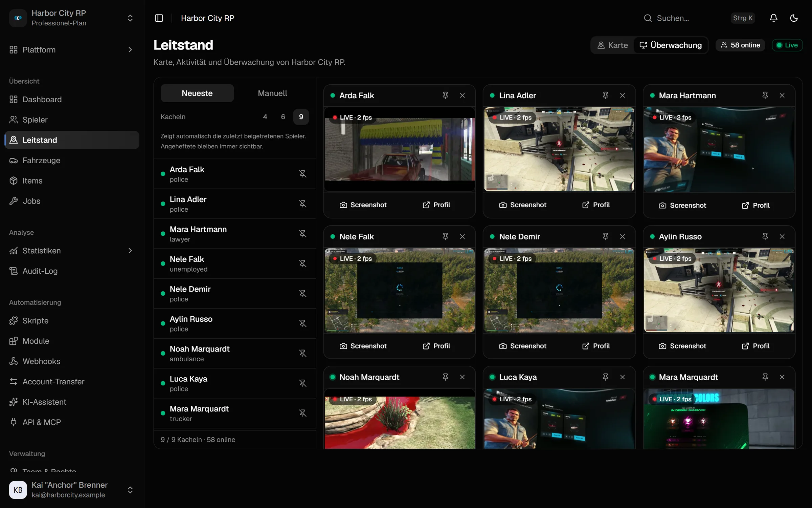The image size is (812, 508).
Task: Switch to the Manuell tab
Action: (272, 93)
